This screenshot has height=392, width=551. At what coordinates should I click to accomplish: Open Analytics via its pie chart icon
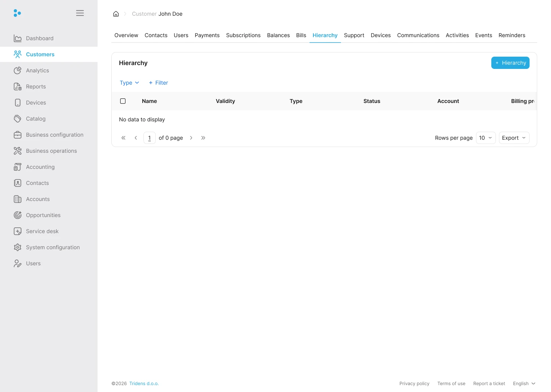(x=18, y=70)
